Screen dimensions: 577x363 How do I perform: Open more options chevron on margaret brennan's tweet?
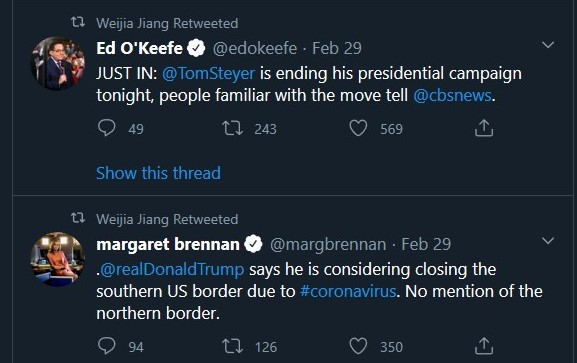(x=548, y=241)
